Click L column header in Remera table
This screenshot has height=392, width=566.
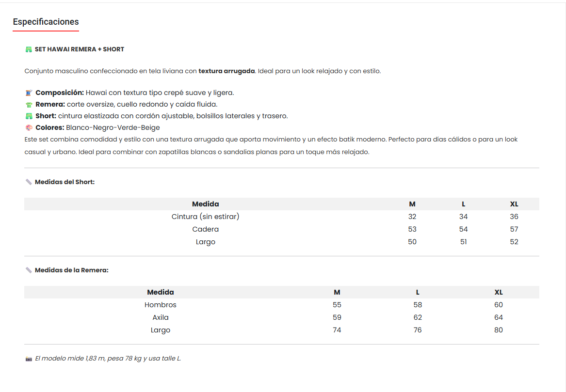click(x=418, y=292)
